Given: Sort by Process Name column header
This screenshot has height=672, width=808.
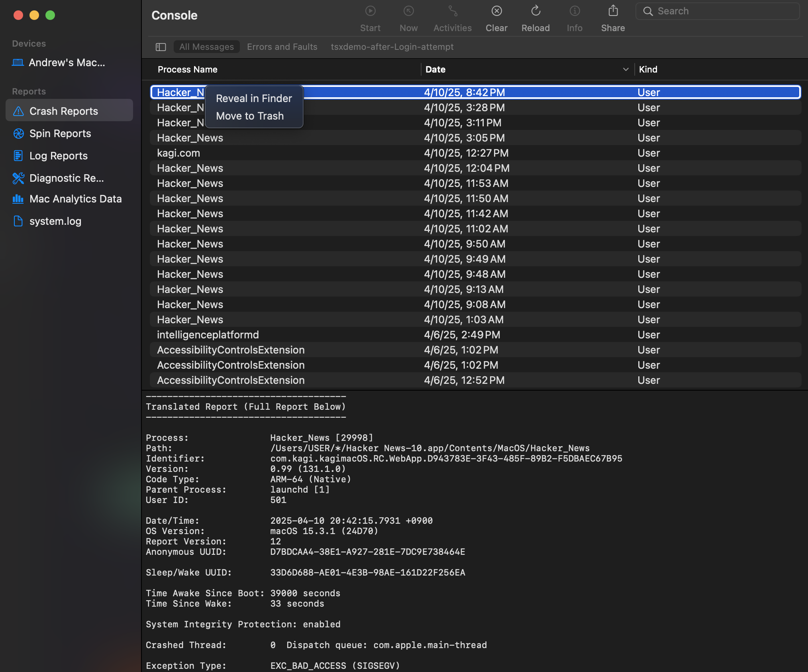Looking at the screenshot, I should (x=187, y=69).
